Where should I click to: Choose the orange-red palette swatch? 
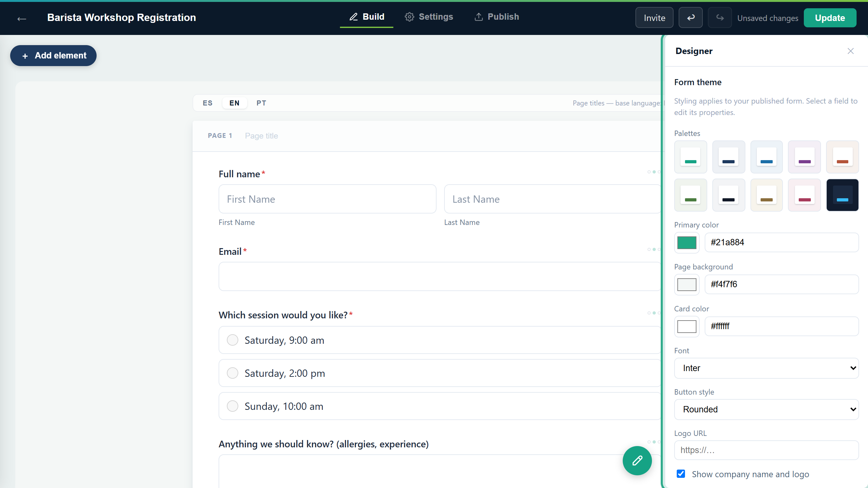coord(842,157)
